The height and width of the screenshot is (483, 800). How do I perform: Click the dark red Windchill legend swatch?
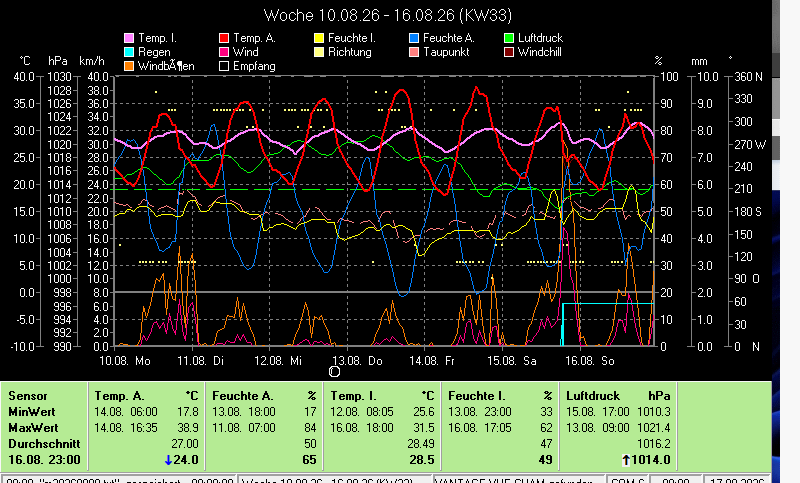tap(509, 52)
